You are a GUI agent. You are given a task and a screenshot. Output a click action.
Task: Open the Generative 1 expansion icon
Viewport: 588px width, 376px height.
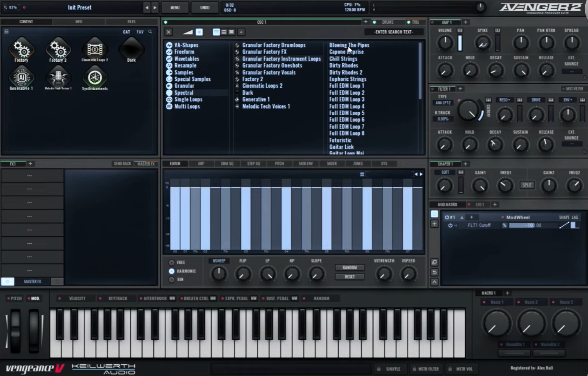coord(21,78)
